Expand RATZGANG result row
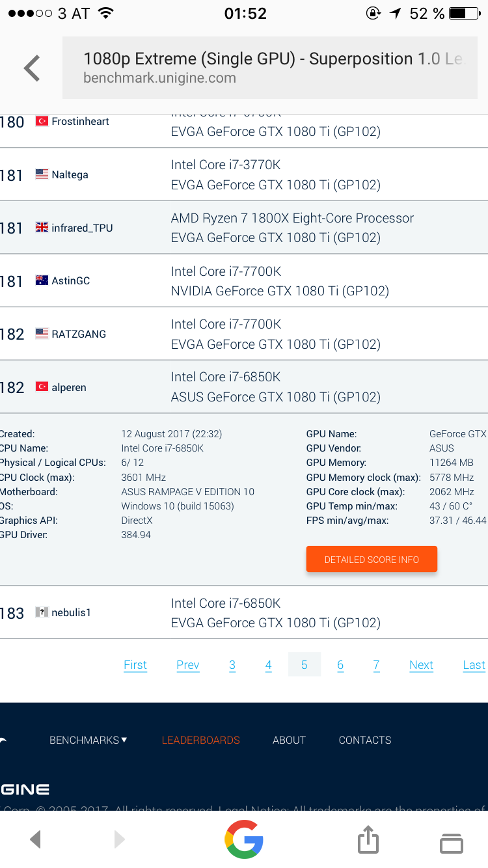The width and height of the screenshot is (488, 868). point(244,334)
